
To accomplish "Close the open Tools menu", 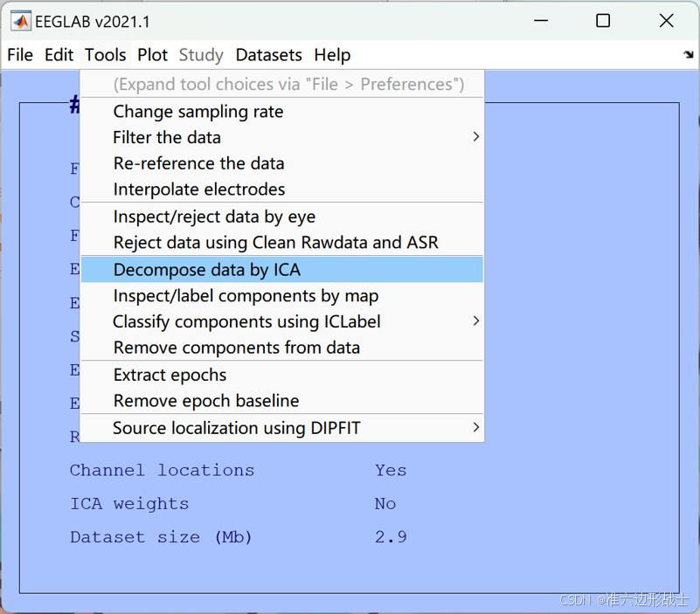I will pyautogui.click(x=106, y=55).
